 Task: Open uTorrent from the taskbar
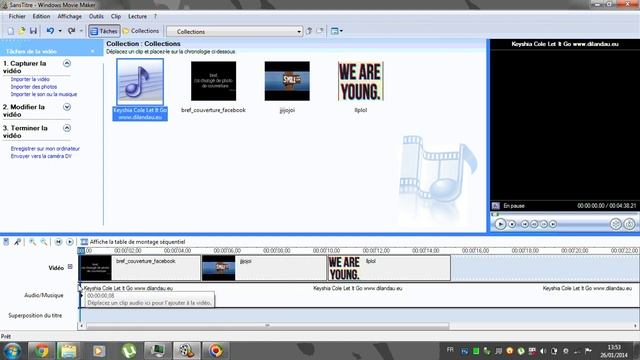pos(129,351)
